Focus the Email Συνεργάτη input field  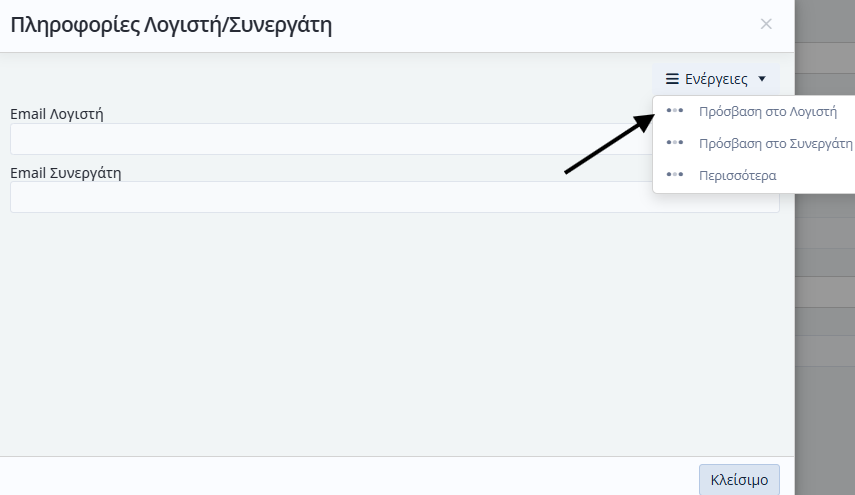(x=320, y=197)
